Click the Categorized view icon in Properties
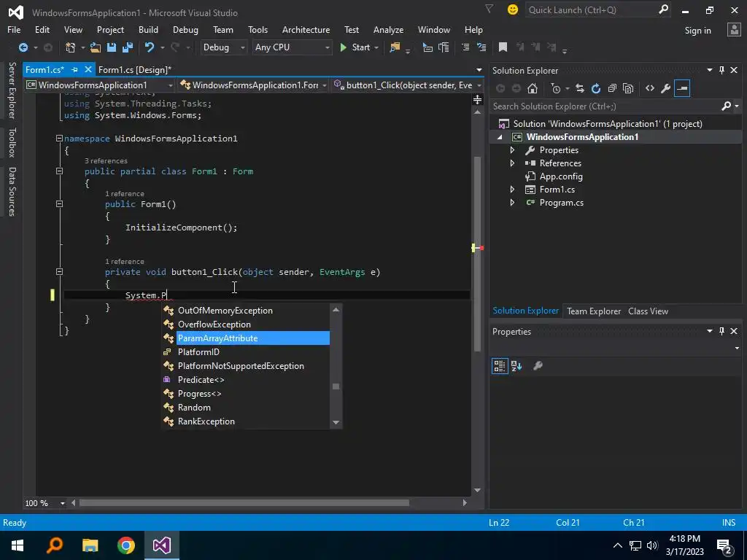747x560 pixels. coord(500,366)
